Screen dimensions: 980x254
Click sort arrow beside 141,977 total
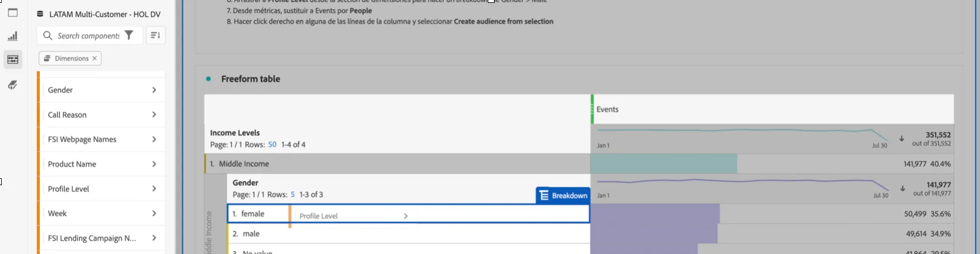(903, 189)
